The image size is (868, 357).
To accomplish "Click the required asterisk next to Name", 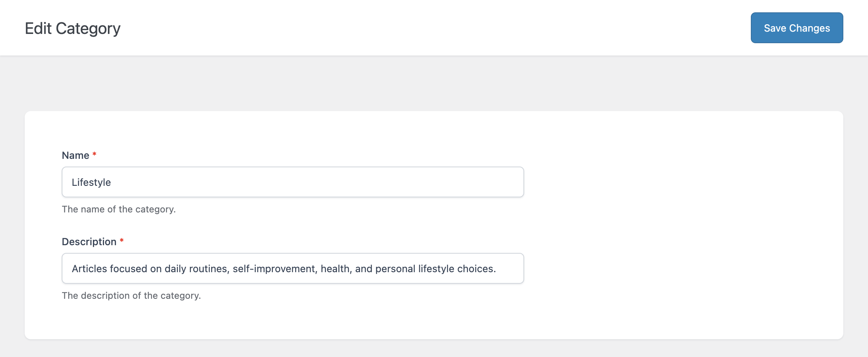I will (x=94, y=154).
